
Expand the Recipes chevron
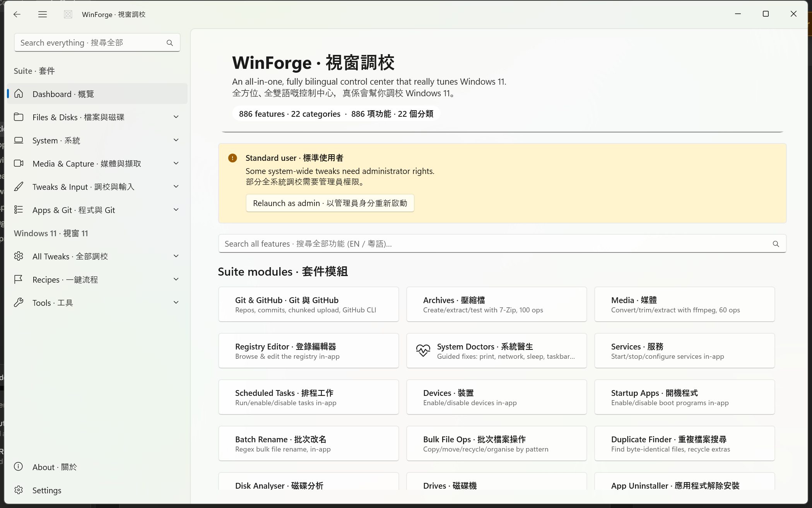(x=176, y=280)
